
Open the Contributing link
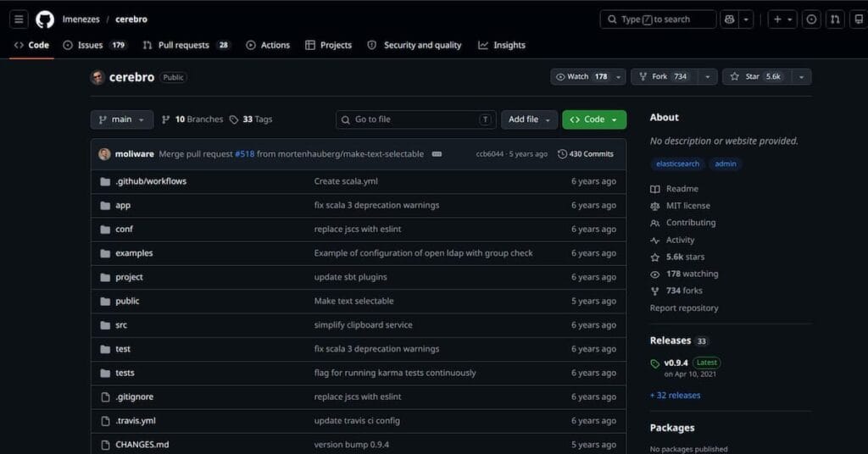point(683,223)
